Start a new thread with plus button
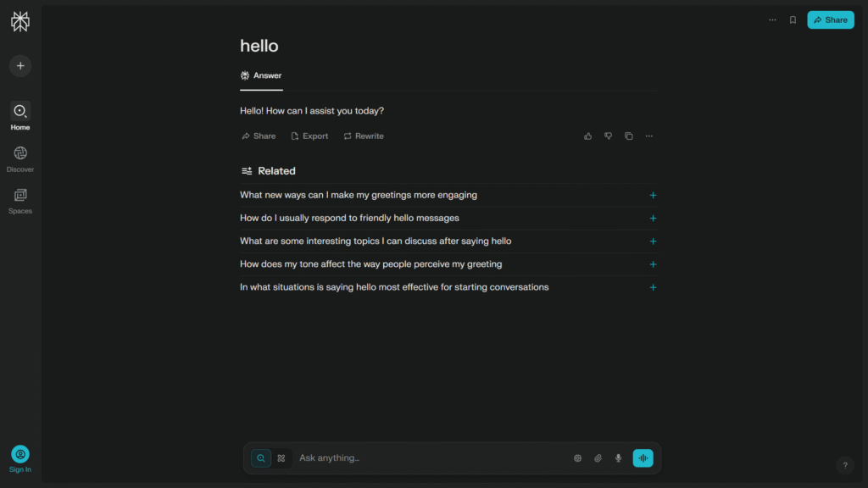Screen dimensions: 868x488 pyautogui.click(x=20, y=66)
